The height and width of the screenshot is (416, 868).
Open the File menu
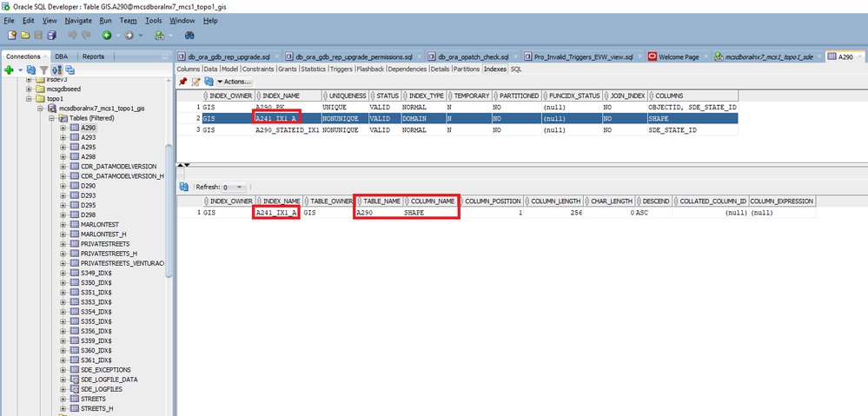(x=9, y=21)
